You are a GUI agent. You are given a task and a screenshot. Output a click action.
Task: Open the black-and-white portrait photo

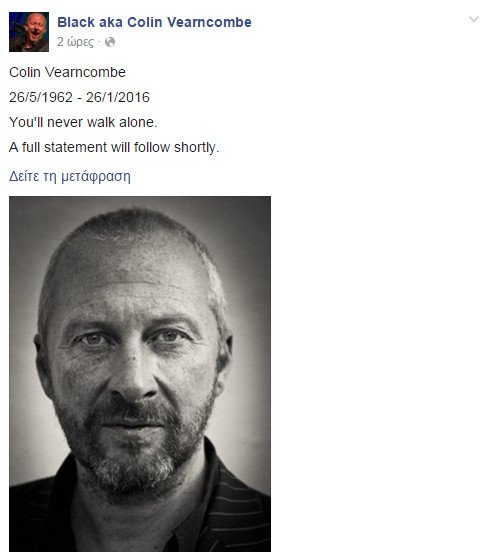[140, 374]
